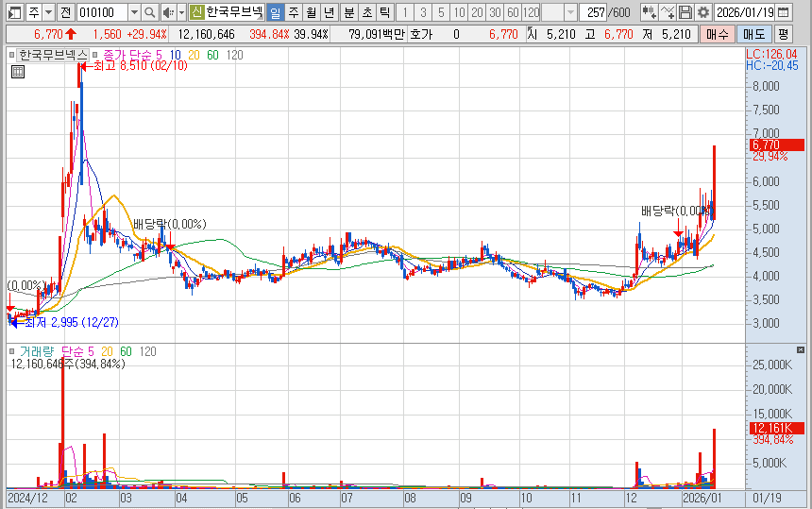Click the 전 button

65,12
